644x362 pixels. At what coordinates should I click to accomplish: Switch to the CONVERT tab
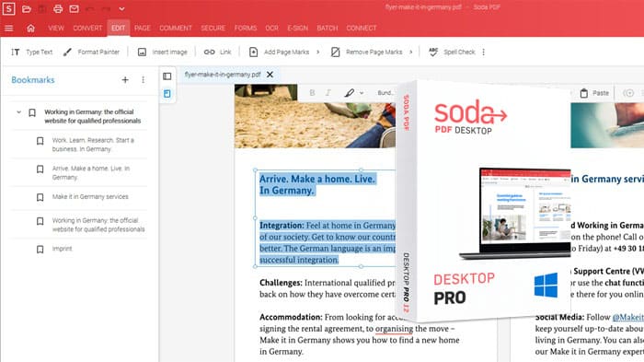point(87,28)
